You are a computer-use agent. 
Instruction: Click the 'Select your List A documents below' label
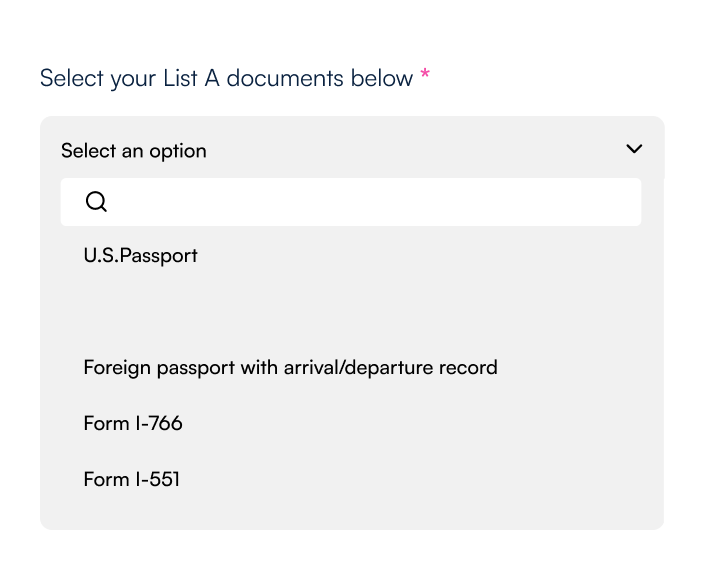click(226, 78)
